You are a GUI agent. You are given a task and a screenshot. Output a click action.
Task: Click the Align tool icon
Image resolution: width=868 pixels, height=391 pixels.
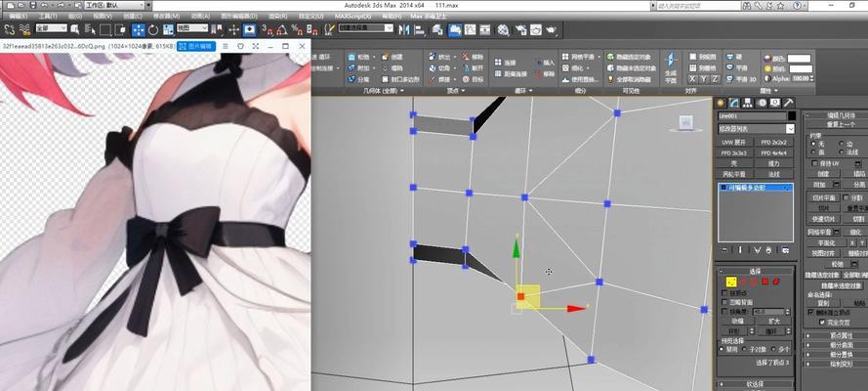tap(419, 29)
